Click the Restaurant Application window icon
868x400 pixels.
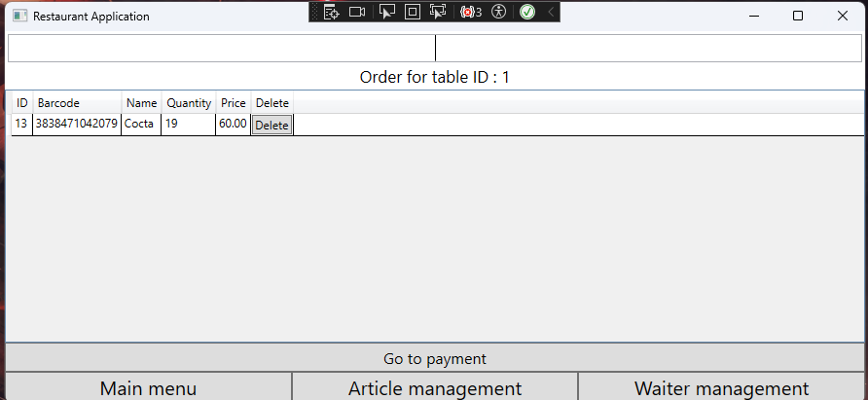[x=19, y=17]
